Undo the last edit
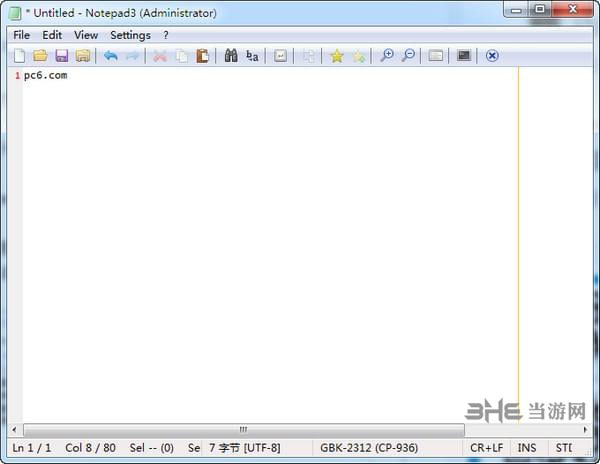Image resolution: width=600 pixels, height=464 pixels. pos(111,56)
